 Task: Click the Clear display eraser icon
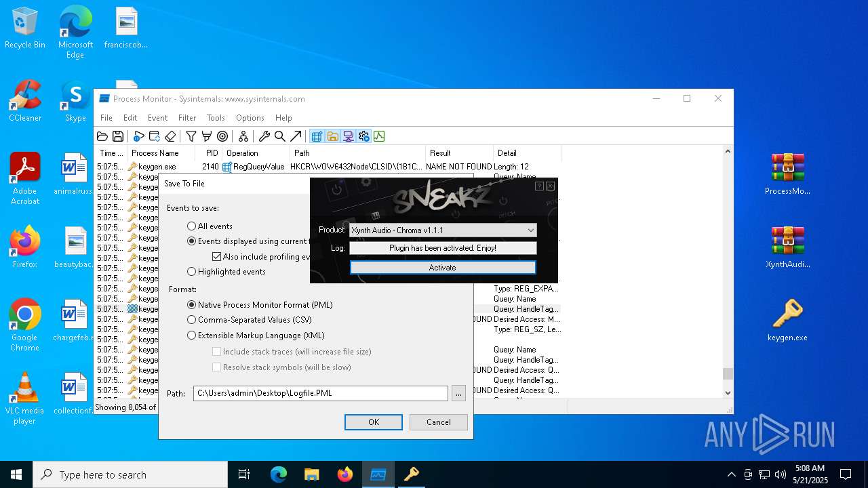(170, 136)
